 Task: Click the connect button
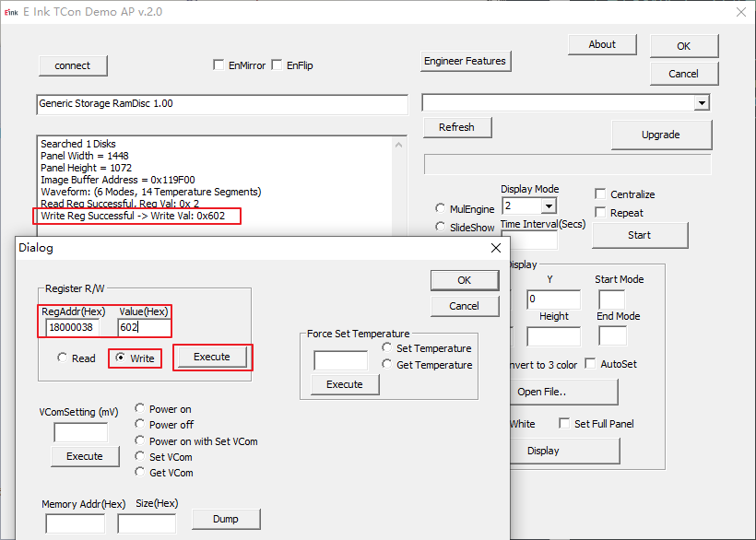click(73, 65)
